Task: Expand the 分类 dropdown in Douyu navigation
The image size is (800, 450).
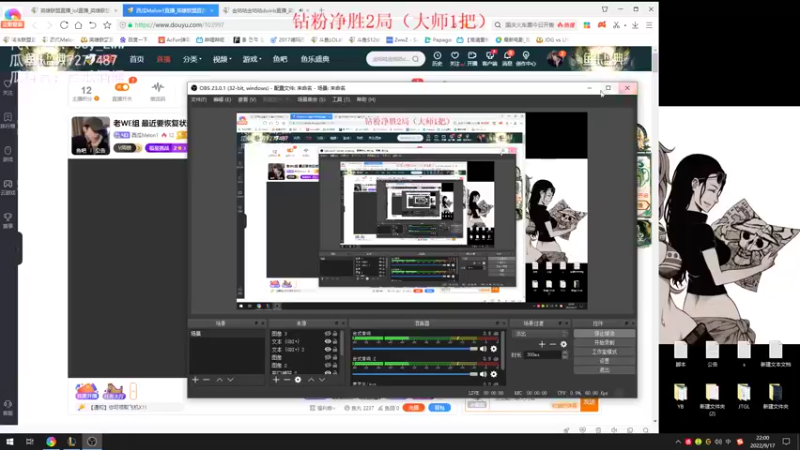Action: 192,59
